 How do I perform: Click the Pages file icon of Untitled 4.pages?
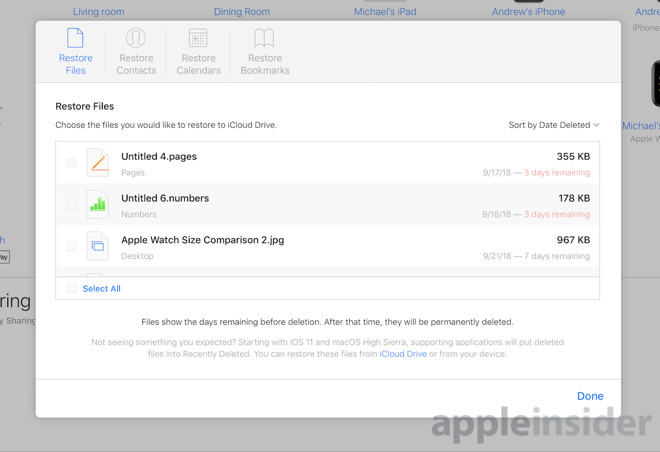point(98,163)
